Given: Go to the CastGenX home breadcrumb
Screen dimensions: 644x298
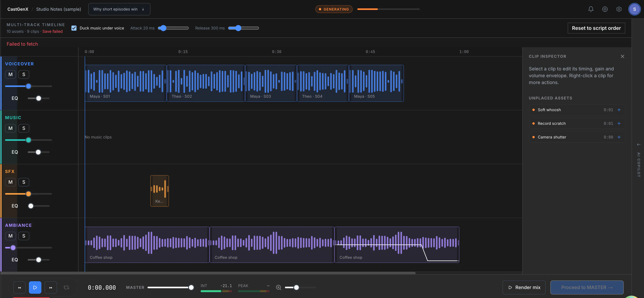Looking at the screenshot, I should click(x=18, y=9).
